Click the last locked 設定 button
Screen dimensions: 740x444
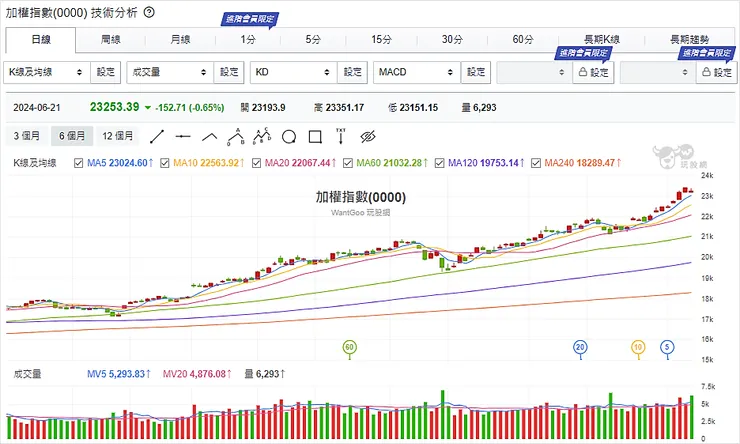click(x=716, y=73)
